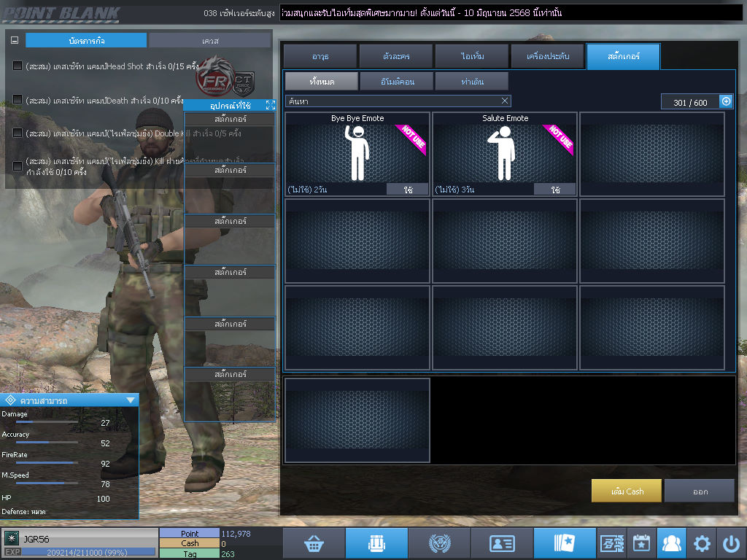Screen dimensions: 747x560
Task: Click the EXP progress bar
Action: click(x=88, y=553)
